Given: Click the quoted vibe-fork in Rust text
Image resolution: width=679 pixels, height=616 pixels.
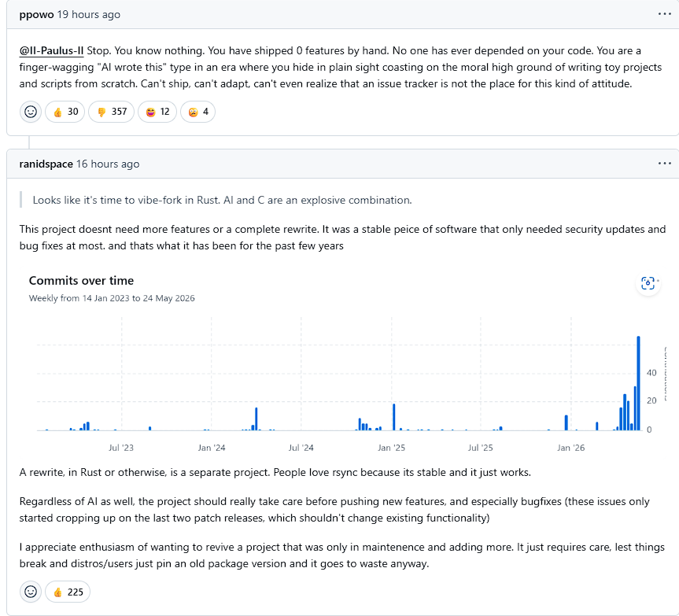Looking at the screenshot, I should (x=222, y=200).
